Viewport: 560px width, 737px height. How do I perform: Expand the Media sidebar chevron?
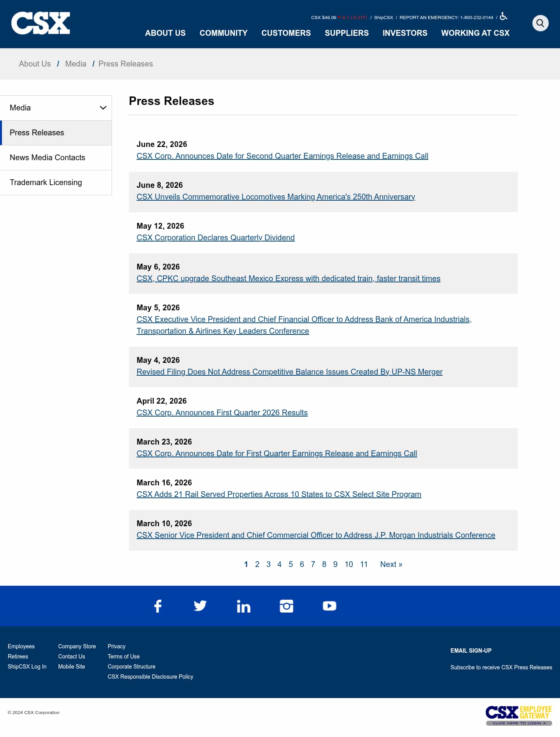click(103, 108)
